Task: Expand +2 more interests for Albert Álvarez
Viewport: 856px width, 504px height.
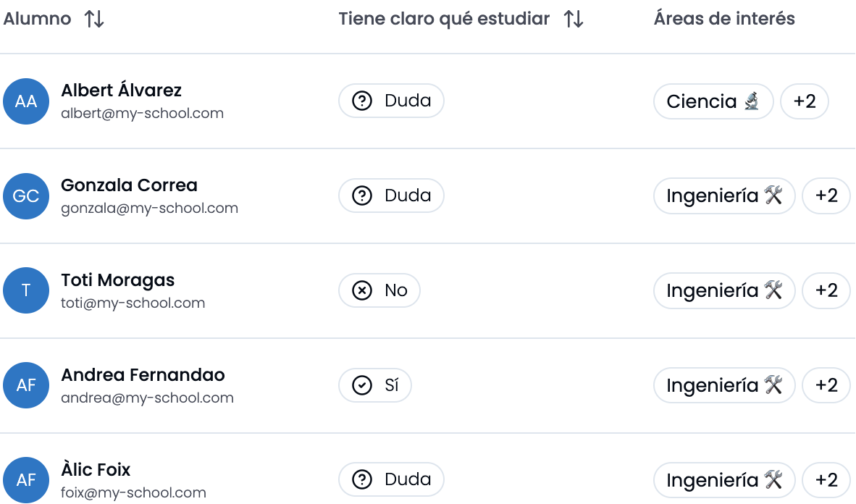Action: point(805,101)
